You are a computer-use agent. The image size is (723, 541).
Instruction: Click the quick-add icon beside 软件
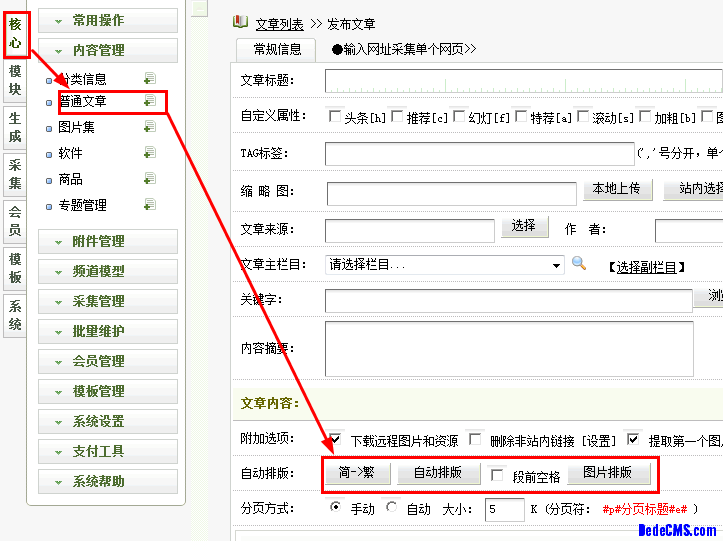(149, 153)
